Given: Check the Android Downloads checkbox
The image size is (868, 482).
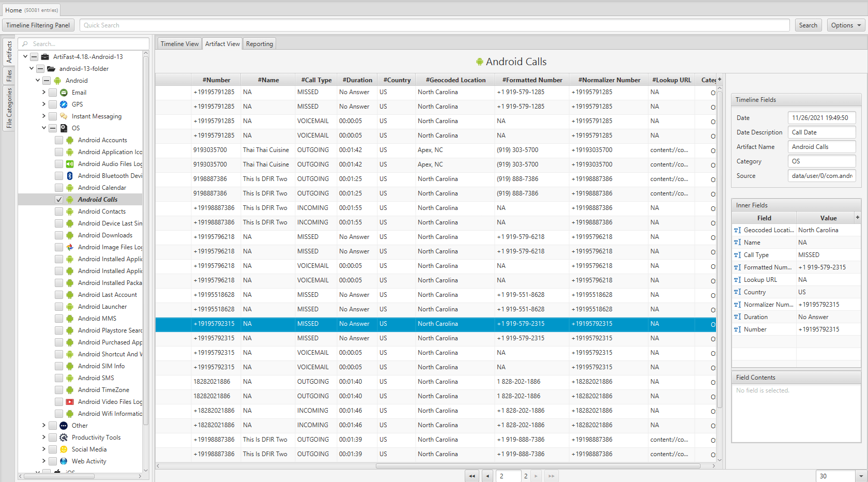Looking at the screenshot, I should pos(59,235).
